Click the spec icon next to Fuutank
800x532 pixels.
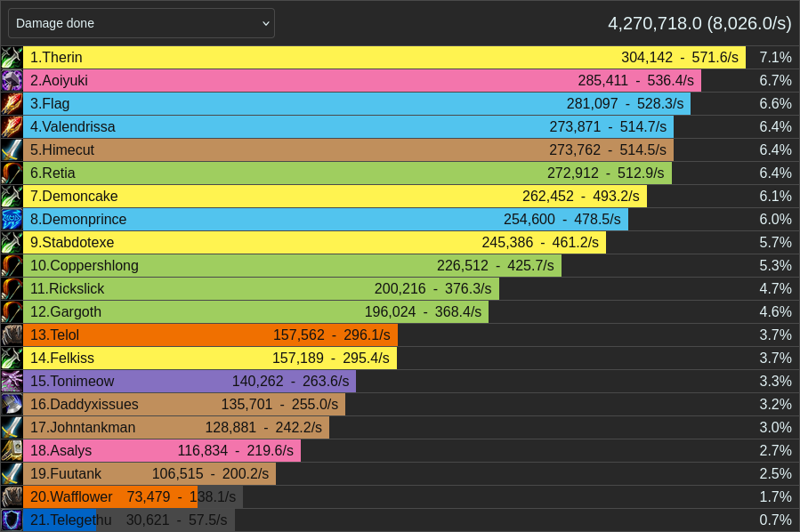tap(12, 474)
